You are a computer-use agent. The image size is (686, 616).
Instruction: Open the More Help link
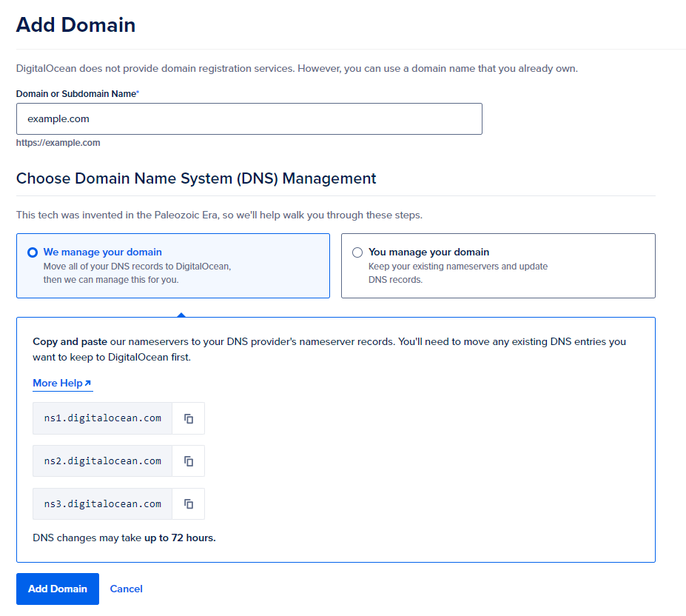[x=58, y=384]
